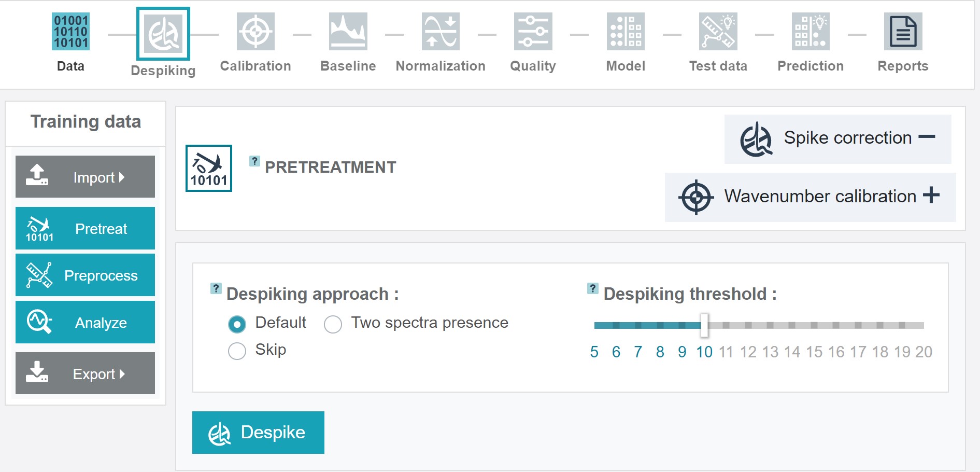
Task: Select the Quality sliders icon
Action: coord(533,32)
